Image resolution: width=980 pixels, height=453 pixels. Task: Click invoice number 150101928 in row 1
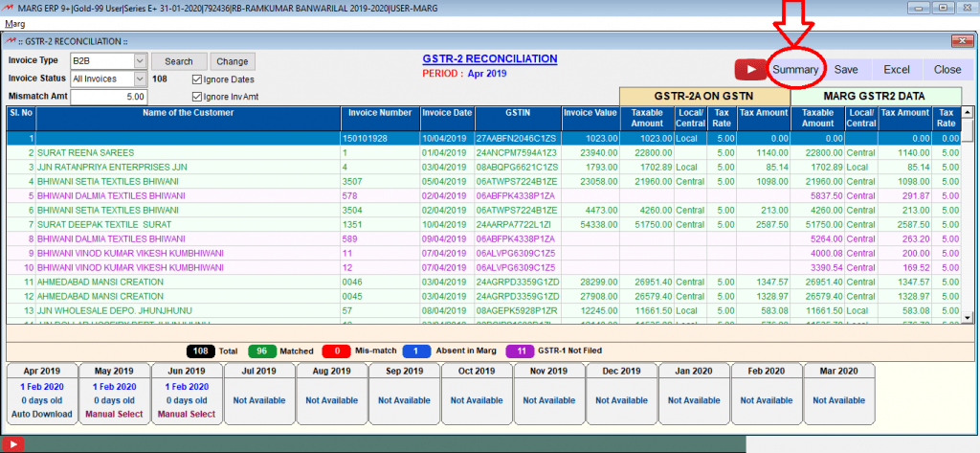(x=380, y=138)
